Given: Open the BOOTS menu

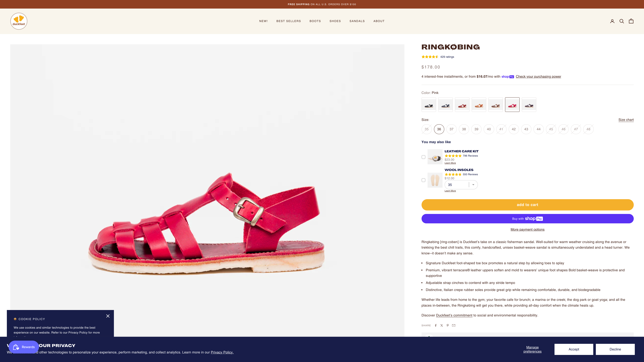Looking at the screenshot, I should pyautogui.click(x=315, y=21).
